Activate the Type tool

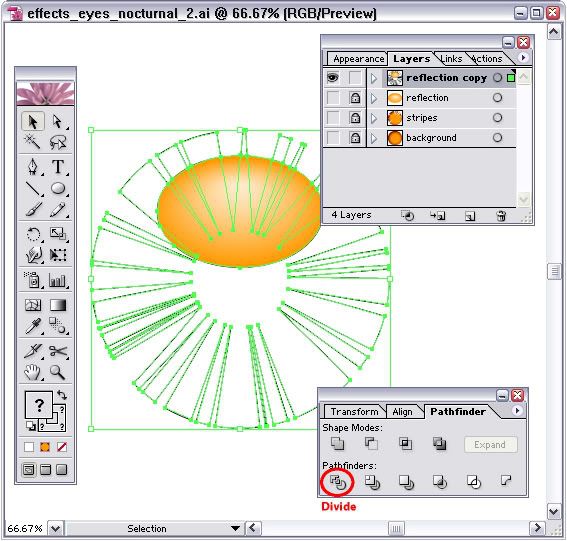point(57,167)
